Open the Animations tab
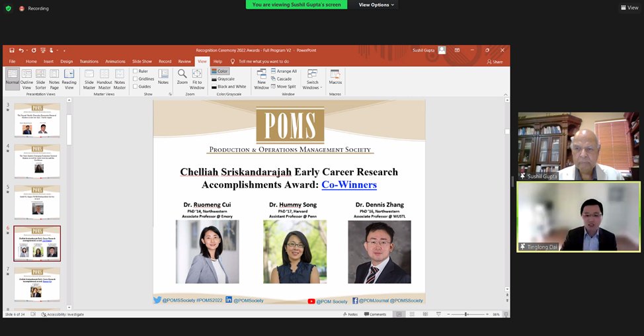644x336 pixels. (x=116, y=62)
